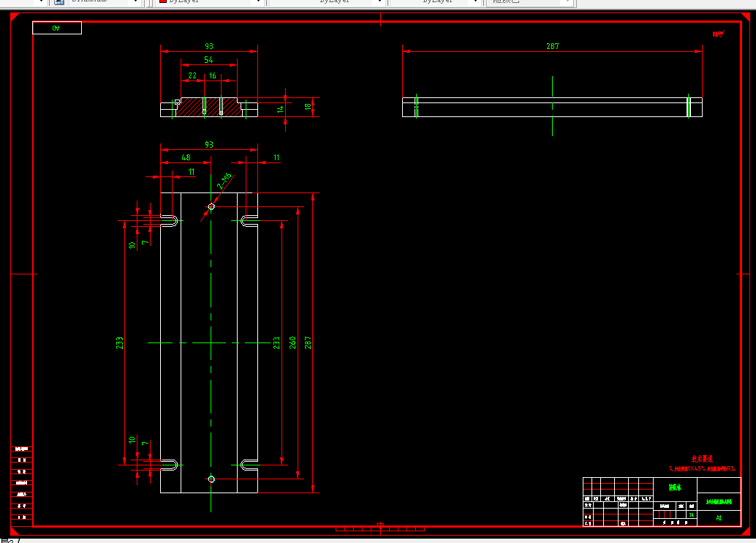The width and height of the screenshot is (756, 543).
Task: Open the linetype ByLayer dropdown
Action: 327,1
